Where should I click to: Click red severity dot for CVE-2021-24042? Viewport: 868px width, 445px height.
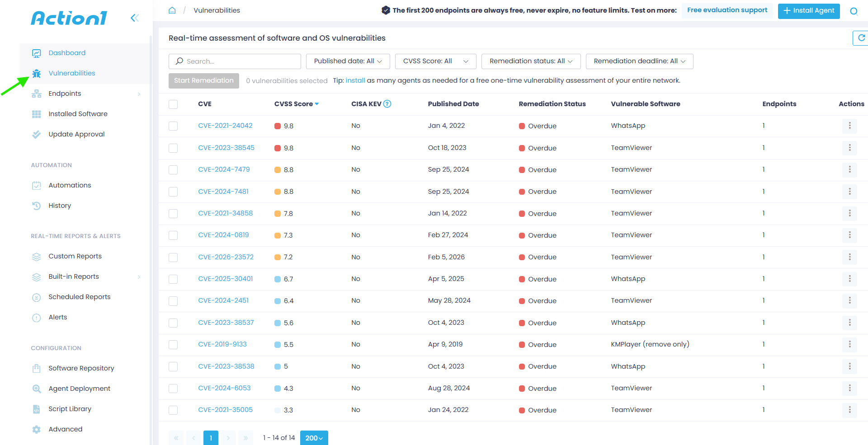click(x=278, y=126)
